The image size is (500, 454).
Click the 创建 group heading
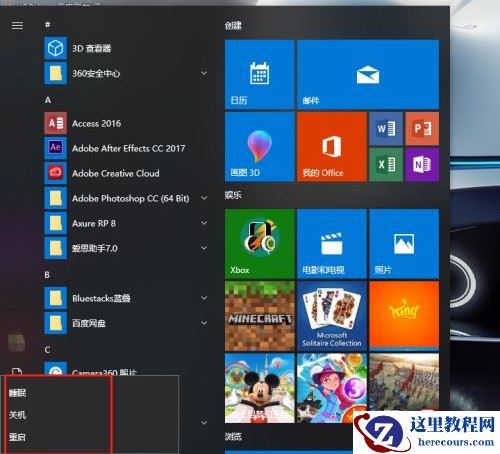click(x=233, y=25)
